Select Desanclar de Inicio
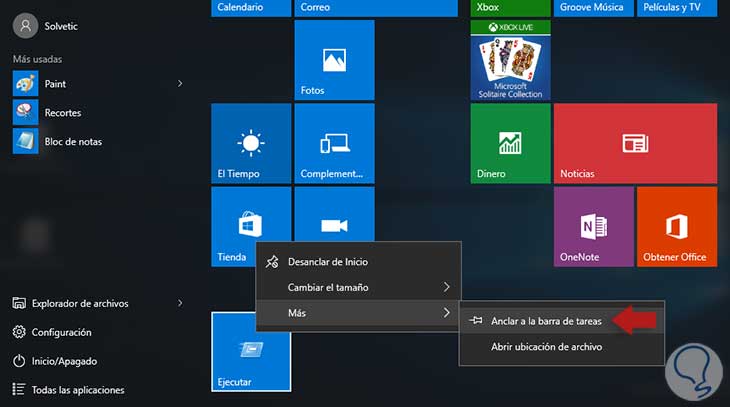 (x=358, y=262)
